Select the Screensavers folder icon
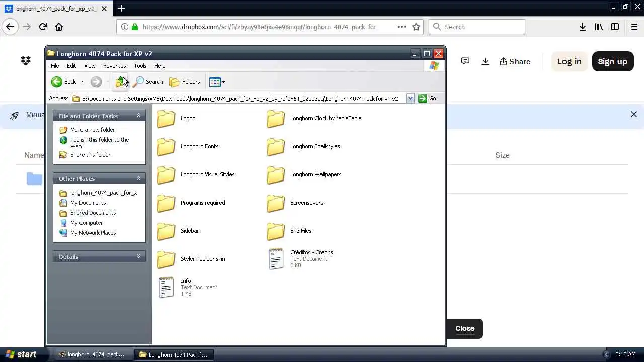This screenshot has height=362, width=644. (x=276, y=203)
